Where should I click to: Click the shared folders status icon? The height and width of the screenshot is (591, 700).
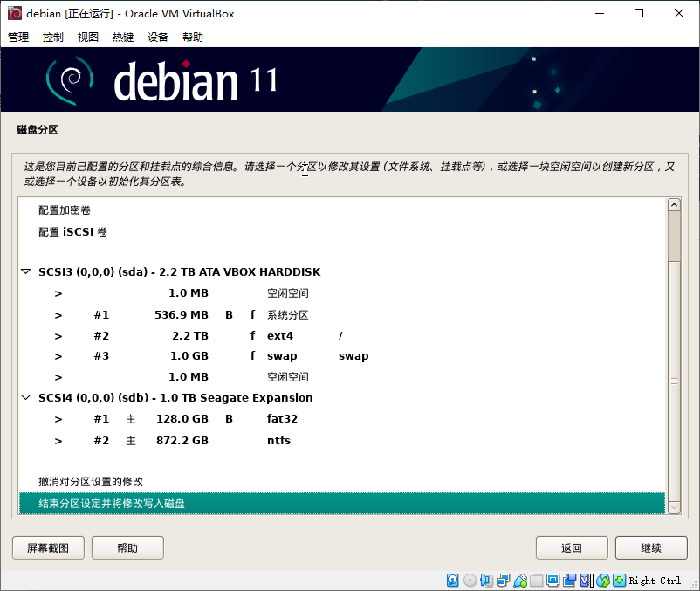pos(536,580)
